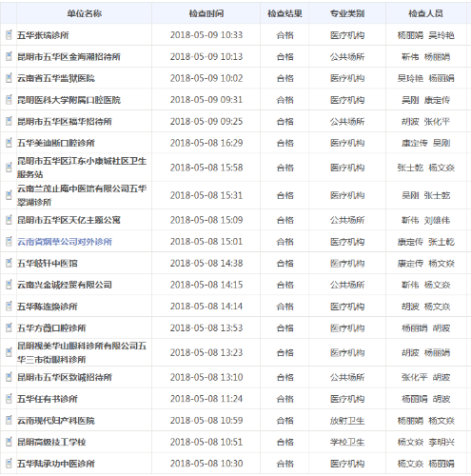Click document icon in the 15:31 inspection row

(9, 195)
